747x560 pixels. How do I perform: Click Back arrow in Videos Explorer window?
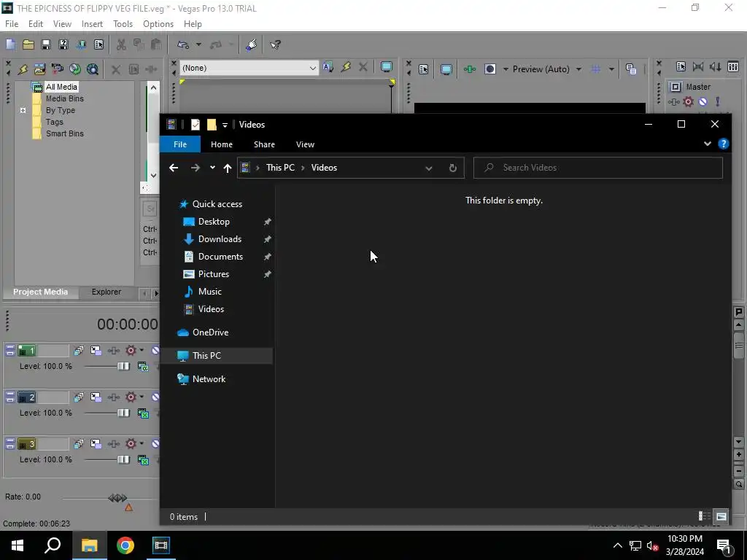(174, 168)
